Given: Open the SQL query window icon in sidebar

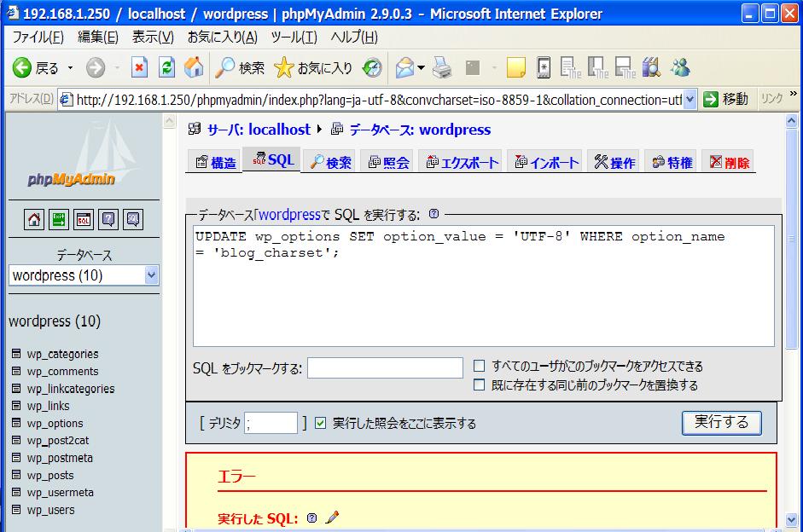Looking at the screenshot, I should tap(83, 220).
